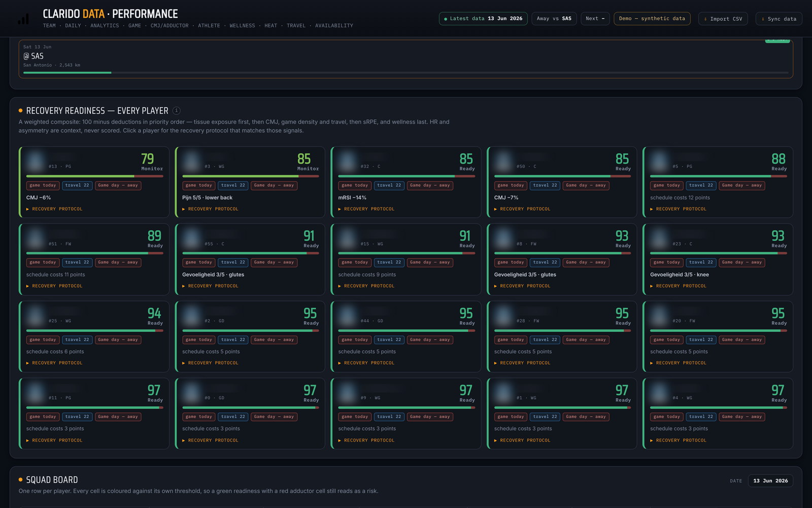Click the 94 Ready score on #25 card
The image size is (812, 508).
pyautogui.click(x=154, y=316)
